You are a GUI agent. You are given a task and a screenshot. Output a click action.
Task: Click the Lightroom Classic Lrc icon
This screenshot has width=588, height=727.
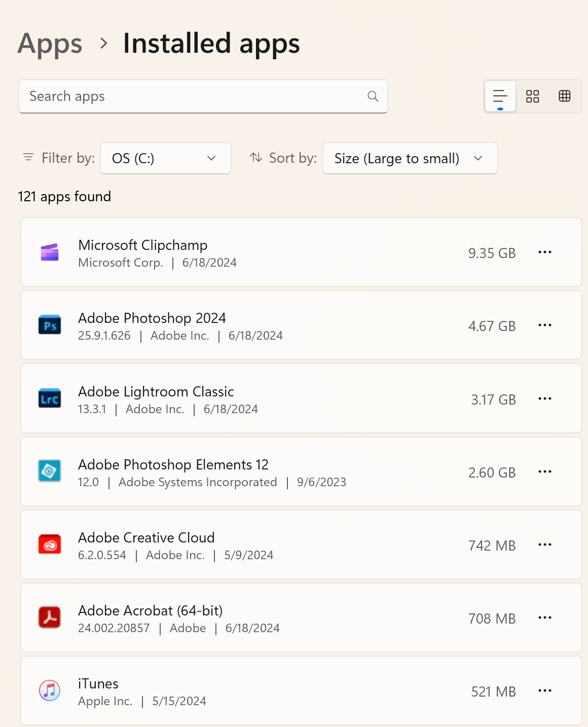(x=50, y=398)
